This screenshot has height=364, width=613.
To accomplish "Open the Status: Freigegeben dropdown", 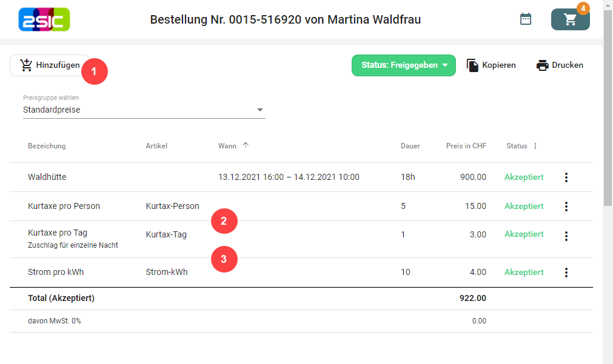I will [x=403, y=65].
